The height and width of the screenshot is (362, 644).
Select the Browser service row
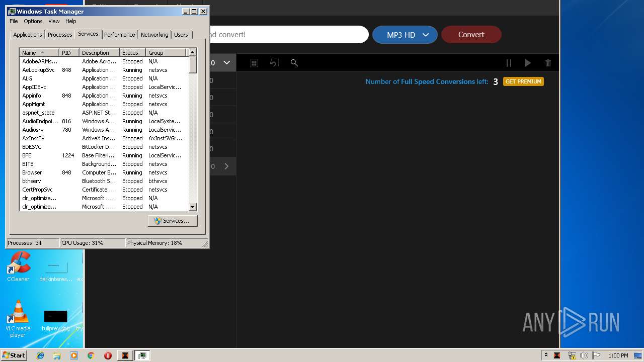pos(104,172)
